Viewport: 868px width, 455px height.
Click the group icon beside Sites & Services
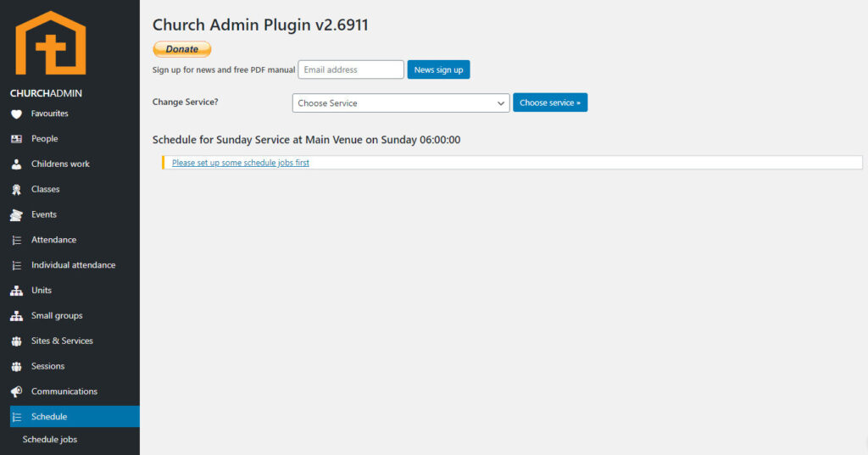16,341
